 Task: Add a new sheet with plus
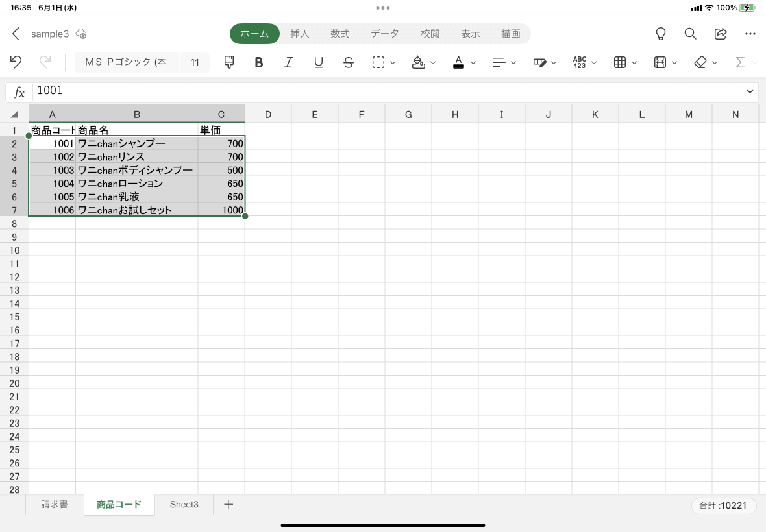coord(228,504)
